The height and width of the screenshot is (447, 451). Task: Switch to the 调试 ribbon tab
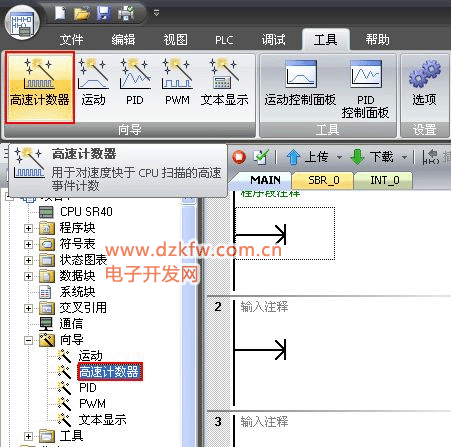pyautogui.click(x=273, y=40)
